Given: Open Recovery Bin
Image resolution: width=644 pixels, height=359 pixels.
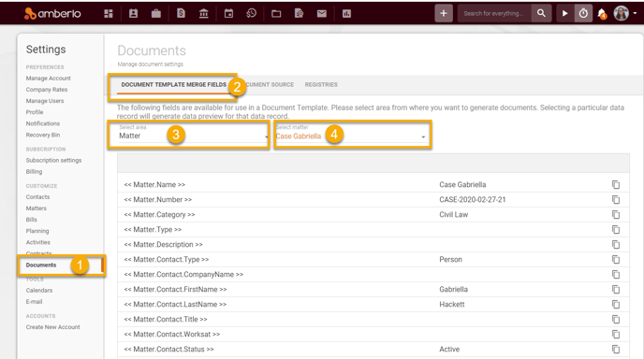Looking at the screenshot, I should [43, 135].
